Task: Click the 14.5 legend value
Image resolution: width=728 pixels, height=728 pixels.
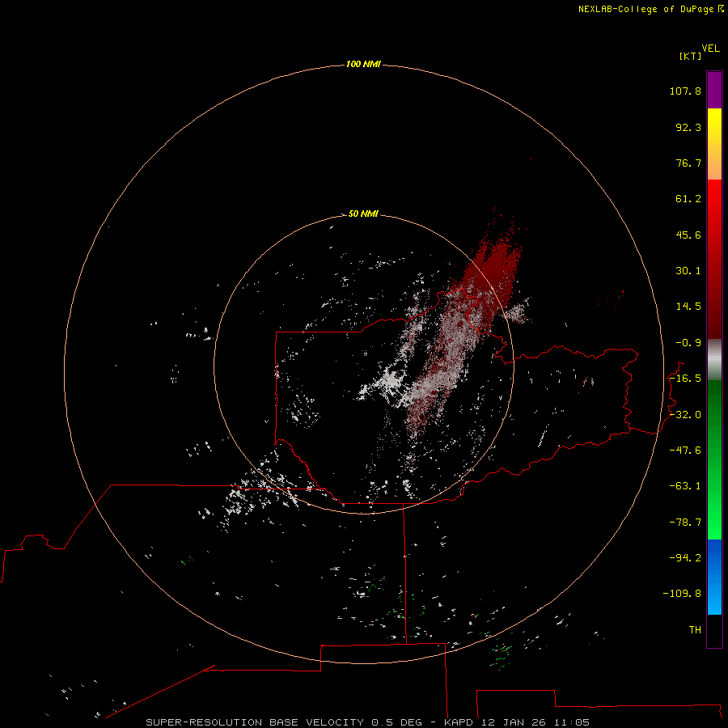Action: 688,307
